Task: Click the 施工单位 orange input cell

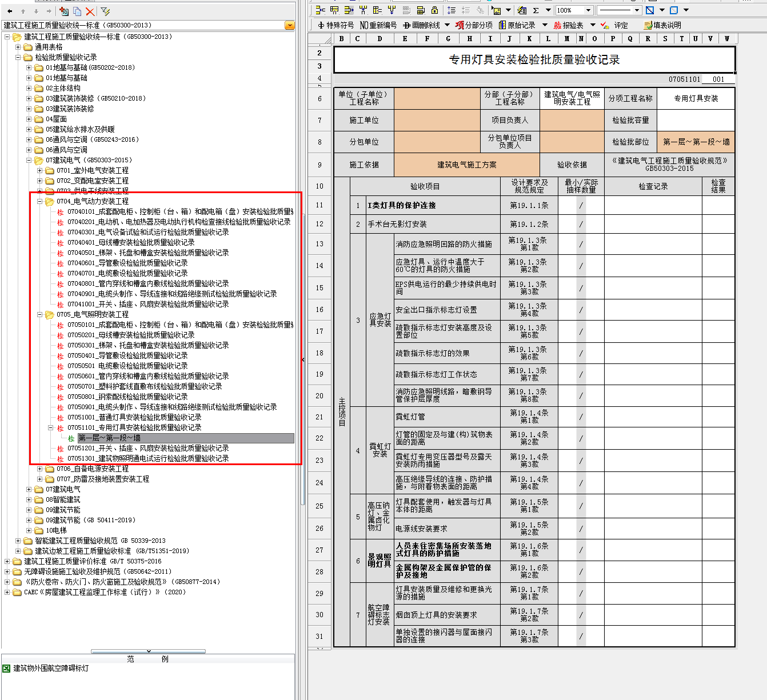Action: [x=437, y=120]
